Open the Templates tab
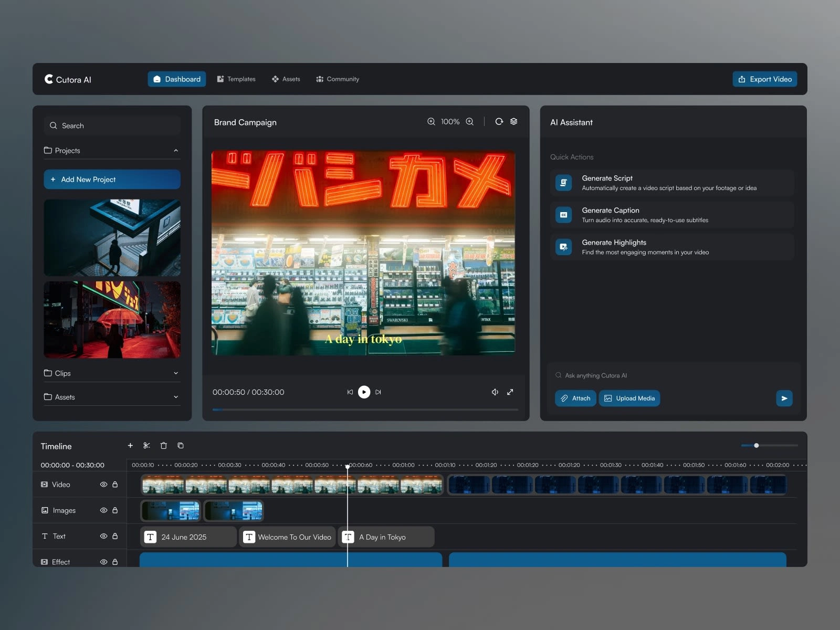The height and width of the screenshot is (630, 840). pyautogui.click(x=236, y=79)
